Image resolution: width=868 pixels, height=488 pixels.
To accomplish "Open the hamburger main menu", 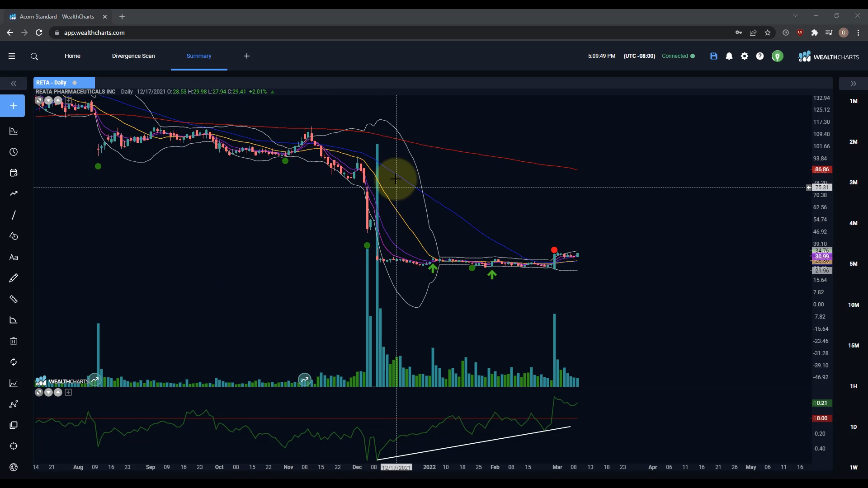I will pos(12,56).
